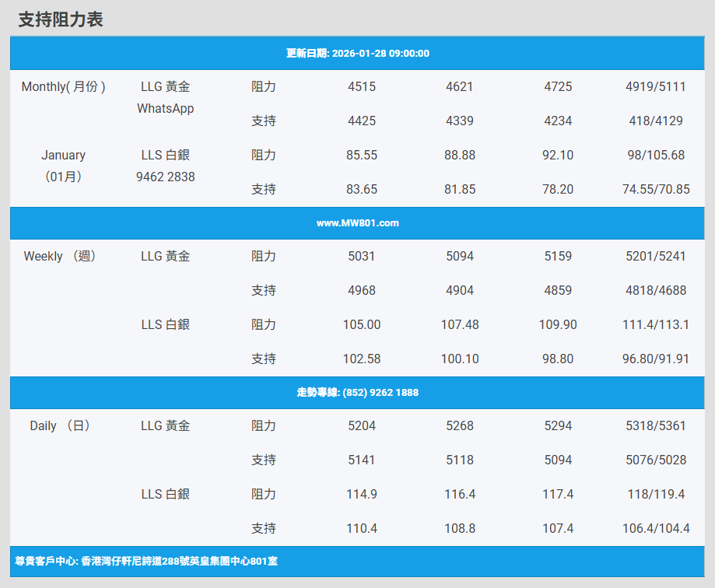Screen dimensions: 715x588
Task: Click daily silver resistance value 116.4
Action: [460, 495]
